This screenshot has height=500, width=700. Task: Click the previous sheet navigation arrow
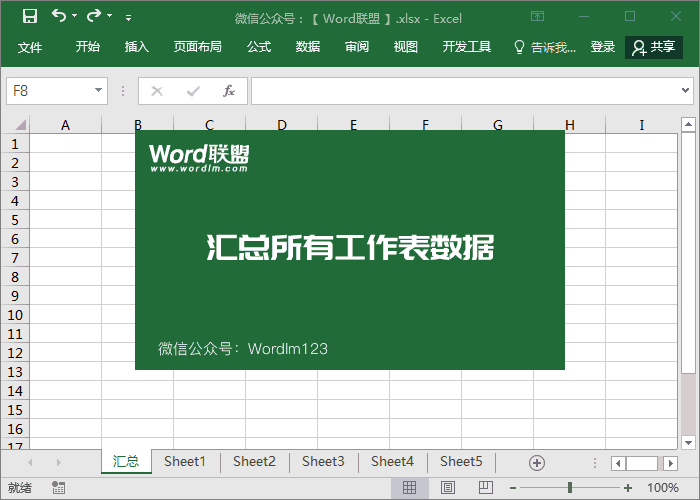coord(30,462)
